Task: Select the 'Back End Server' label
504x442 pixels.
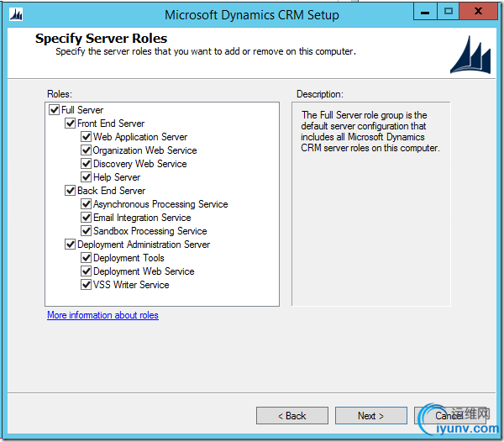Action: (x=111, y=191)
